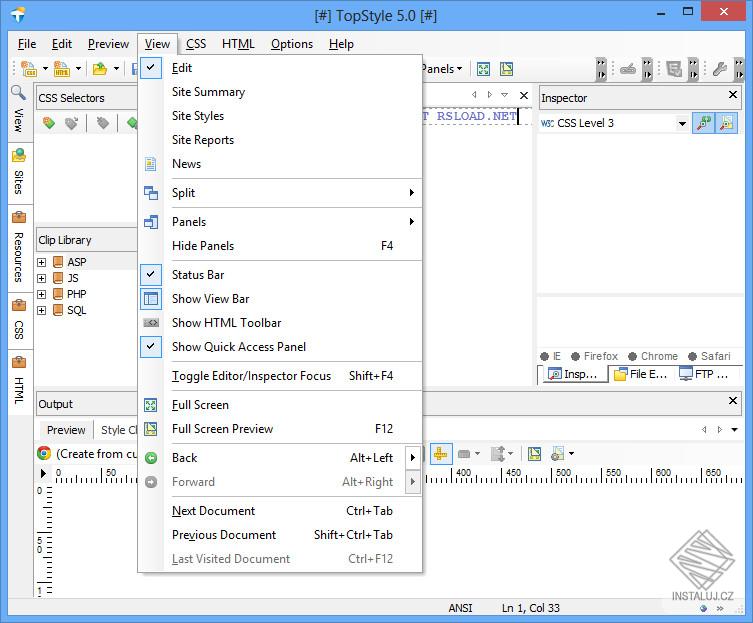Click the right magnifier button in the Inspector
This screenshot has width=753, height=623.
coord(727,123)
